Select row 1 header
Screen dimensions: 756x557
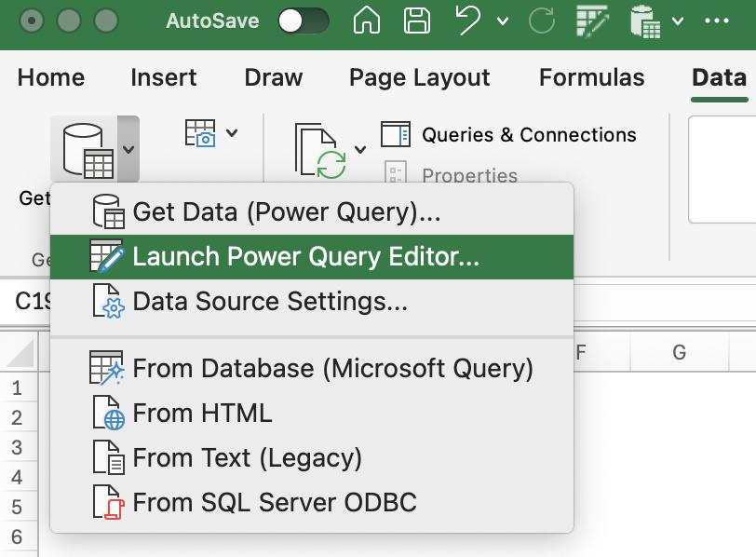(19, 387)
